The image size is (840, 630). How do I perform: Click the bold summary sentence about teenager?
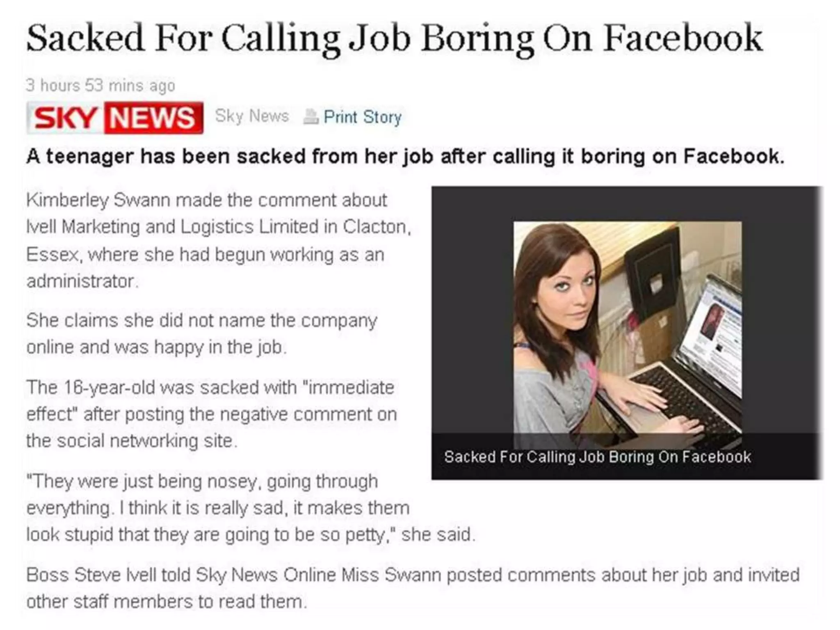coord(405,157)
